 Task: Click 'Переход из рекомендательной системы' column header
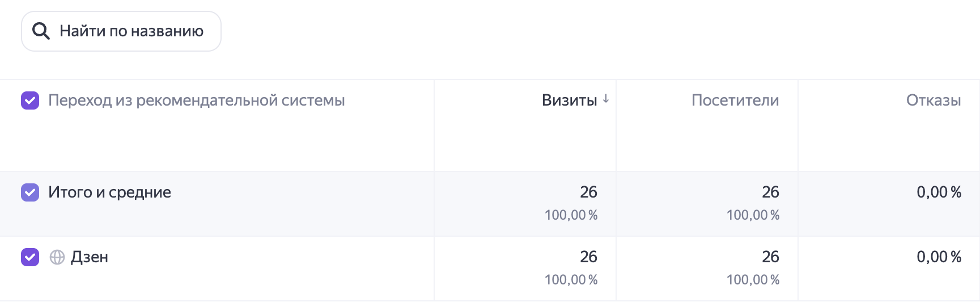click(x=197, y=100)
